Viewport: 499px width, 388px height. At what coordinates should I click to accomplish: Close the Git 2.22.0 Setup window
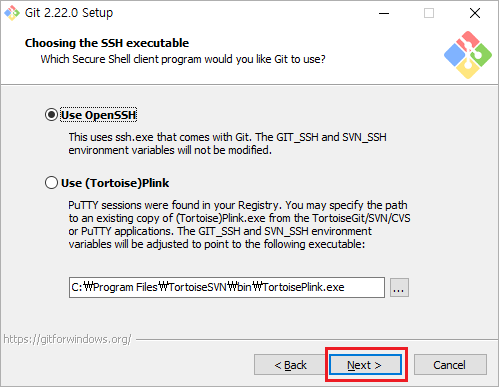[475, 13]
